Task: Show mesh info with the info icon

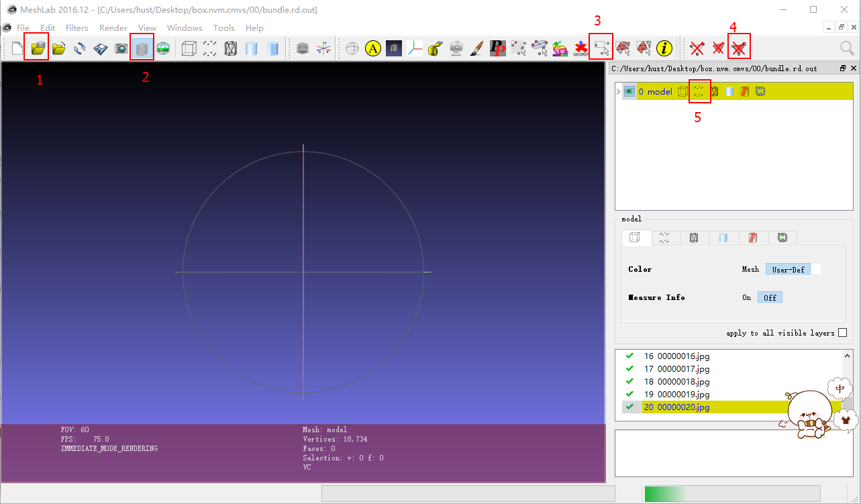Action: (x=664, y=48)
